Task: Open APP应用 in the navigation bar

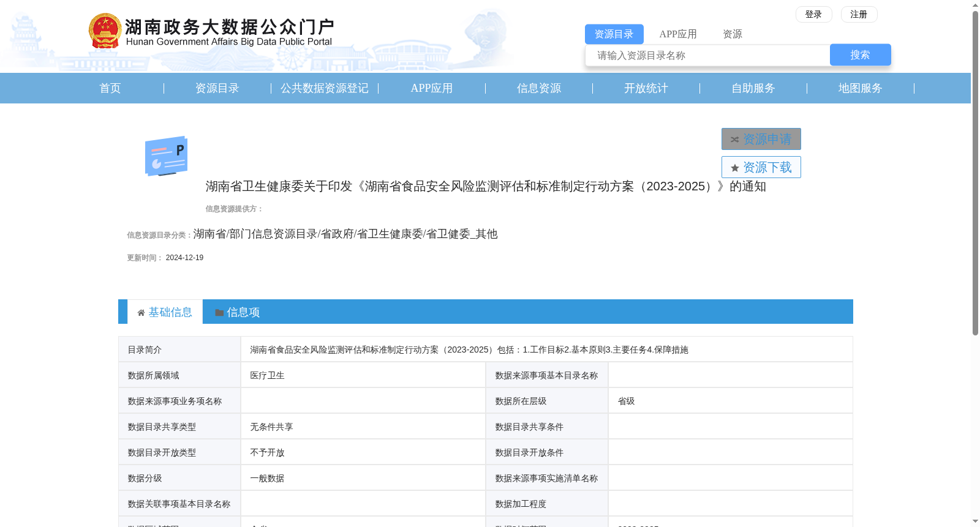Action: [x=432, y=88]
